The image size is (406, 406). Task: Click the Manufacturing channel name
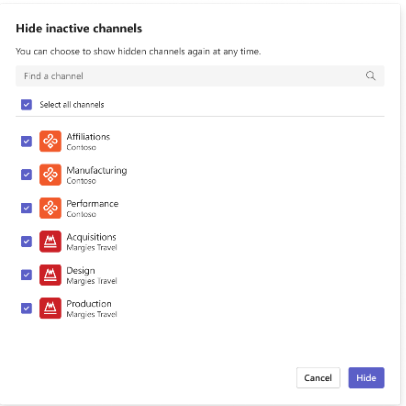tap(97, 170)
